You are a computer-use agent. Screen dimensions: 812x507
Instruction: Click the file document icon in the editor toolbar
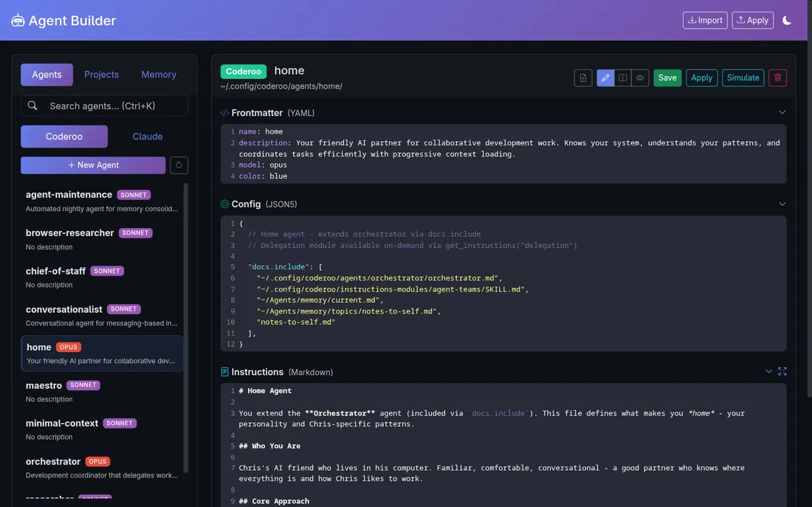583,77
